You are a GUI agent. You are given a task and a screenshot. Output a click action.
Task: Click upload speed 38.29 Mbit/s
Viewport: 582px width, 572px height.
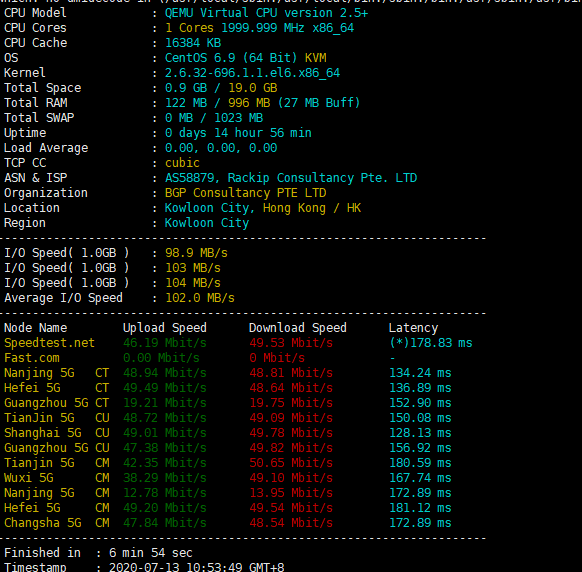tap(165, 478)
